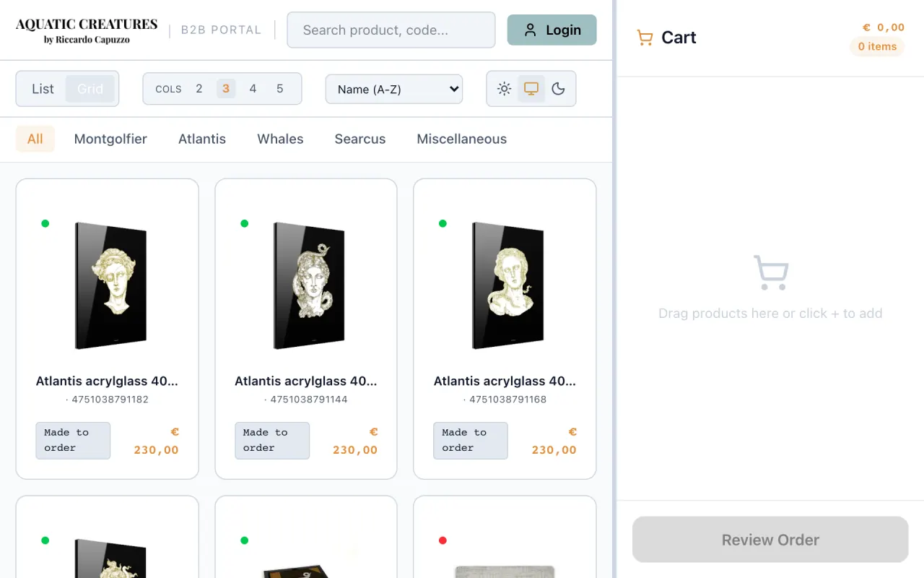Viewport: 924px width, 578px height.
Task: Click the COLS label
Action: pos(168,89)
